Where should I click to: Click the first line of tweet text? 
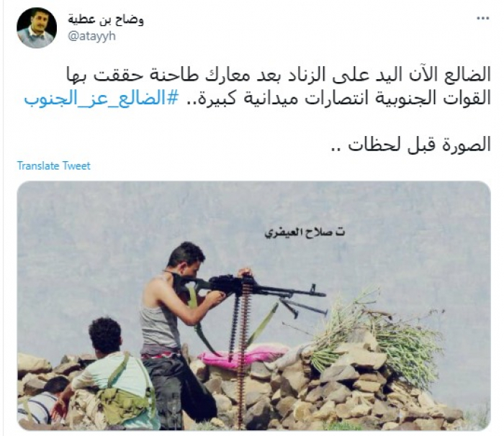point(279,75)
